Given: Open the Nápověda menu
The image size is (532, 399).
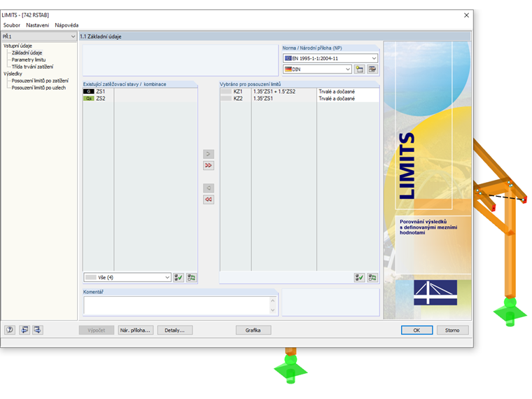Looking at the screenshot, I should click(x=66, y=25).
